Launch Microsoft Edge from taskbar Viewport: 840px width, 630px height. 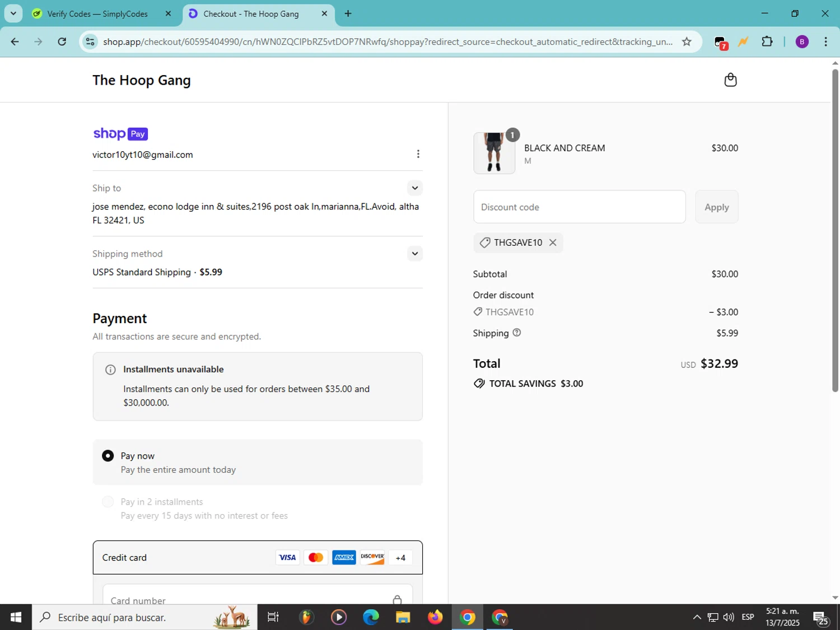tap(371, 617)
